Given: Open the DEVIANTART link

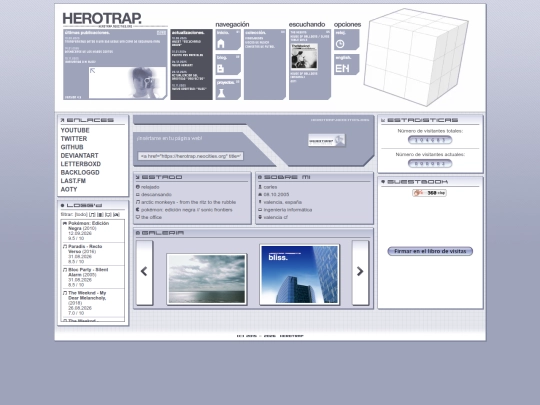Looking at the screenshot, I should [x=80, y=156].
